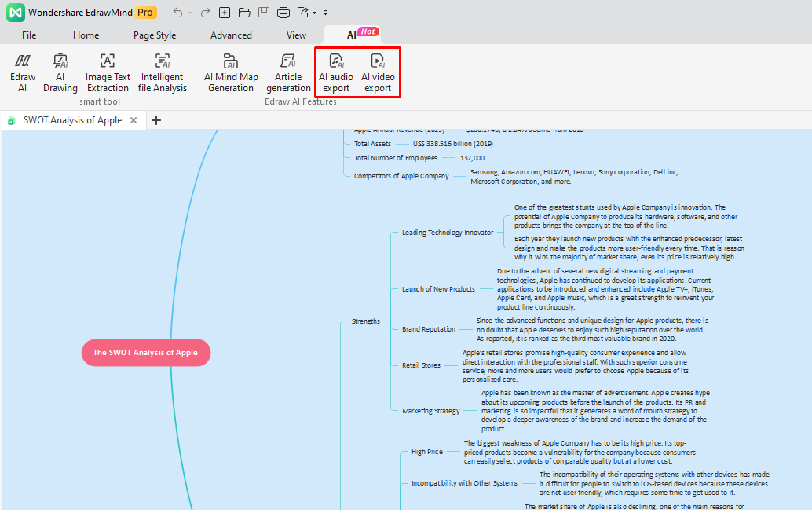The image size is (812, 510).
Task: Open Intelligent file Analysis
Action: [x=162, y=73]
